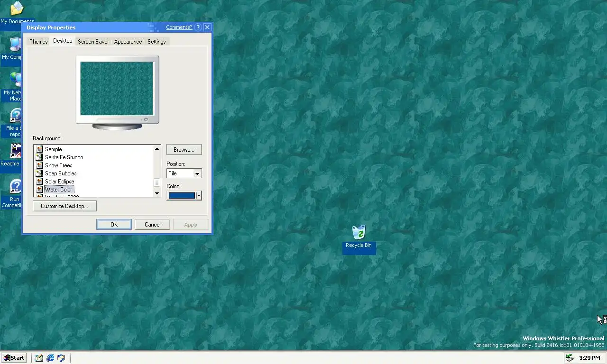The width and height of the screenshot is (607, 364).
Task: Click the background list scroll down arrow
Action: pos(157,193)
